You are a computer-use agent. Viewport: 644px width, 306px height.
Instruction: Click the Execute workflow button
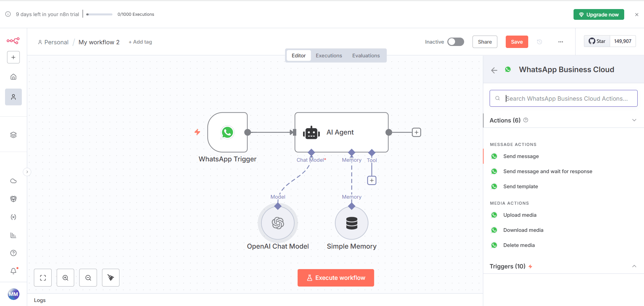pyautogui.click(x=336, y=277)
